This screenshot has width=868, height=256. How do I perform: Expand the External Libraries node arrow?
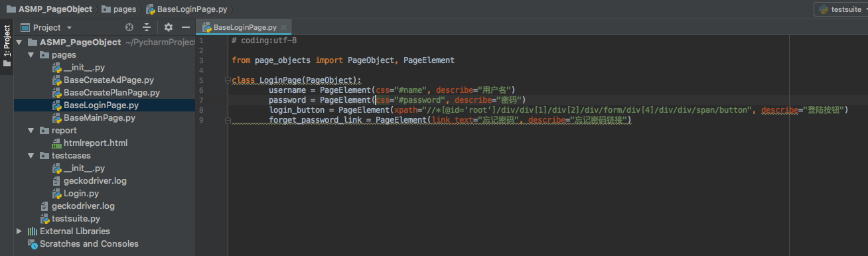[x=19, y=231]
